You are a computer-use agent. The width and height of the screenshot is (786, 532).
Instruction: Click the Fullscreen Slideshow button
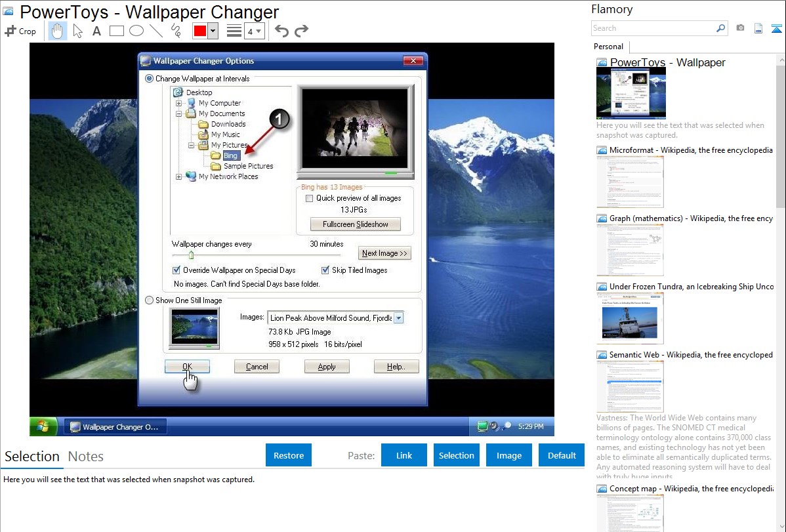356,224
